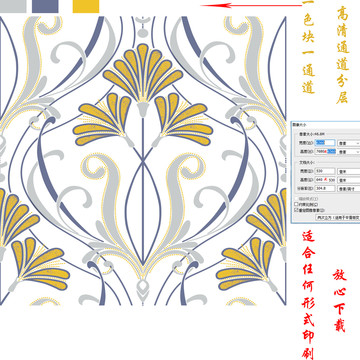Open the pixel height unit dropdown

coord(349,152)
